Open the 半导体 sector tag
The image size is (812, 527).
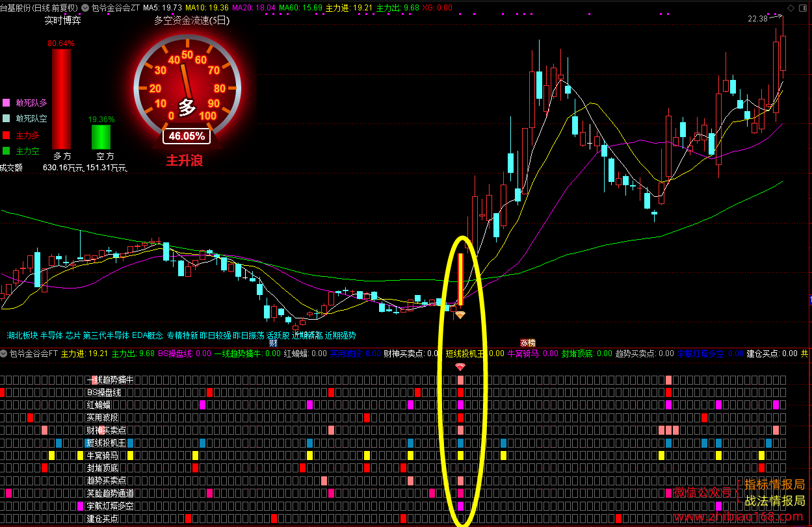[51, 335]
